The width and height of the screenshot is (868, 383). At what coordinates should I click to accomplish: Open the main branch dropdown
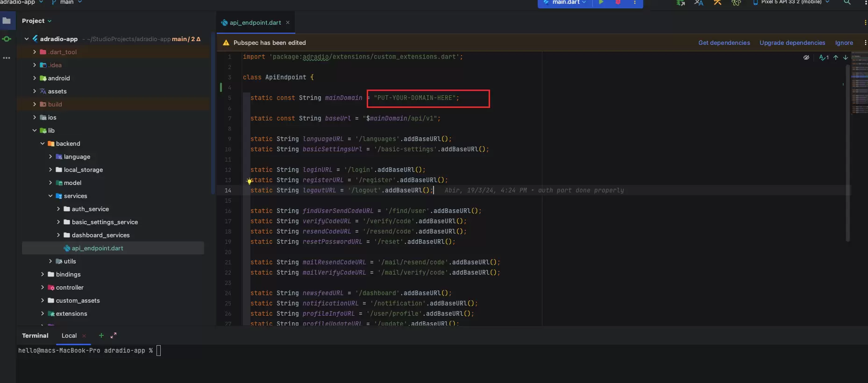tap(67, 2)
